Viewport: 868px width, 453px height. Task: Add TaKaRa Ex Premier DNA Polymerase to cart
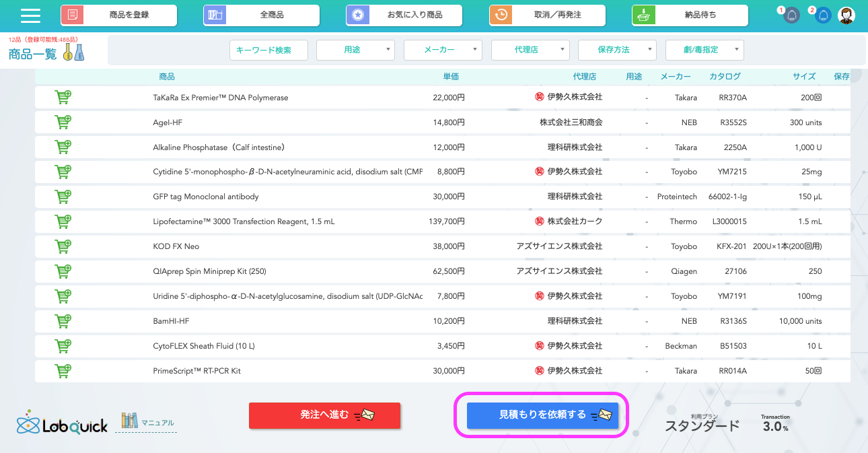click(63, 98)
